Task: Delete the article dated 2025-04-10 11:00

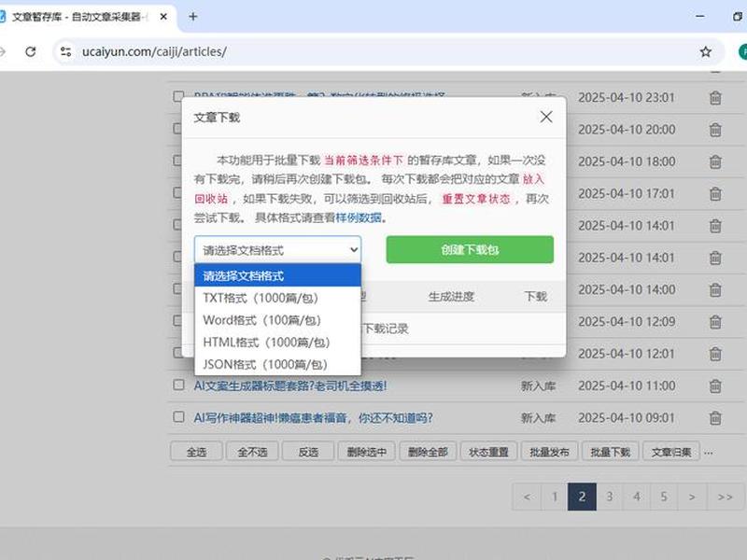Action: click(715, 385)
